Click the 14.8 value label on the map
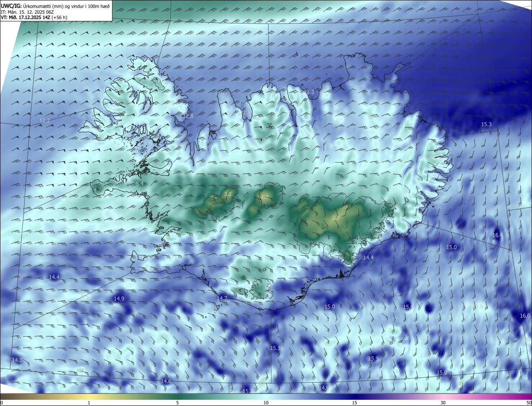The image size is (532, 406). [x=323, y=388]
